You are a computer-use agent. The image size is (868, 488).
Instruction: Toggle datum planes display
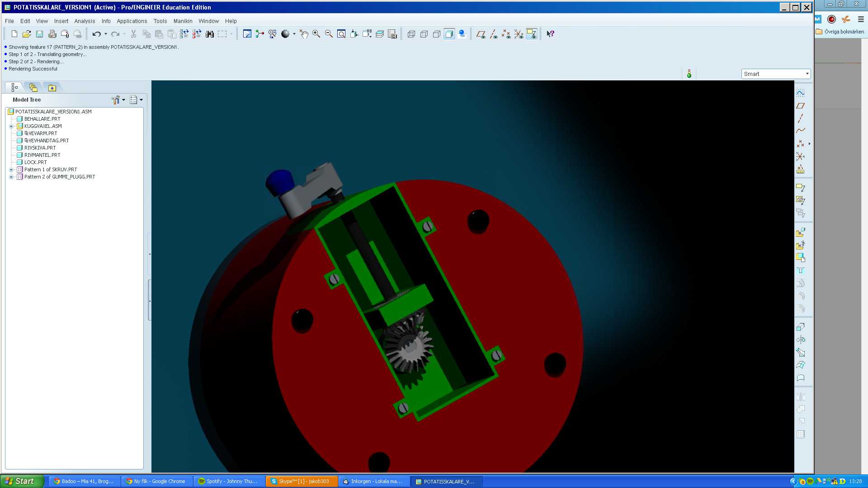(481, 34)
